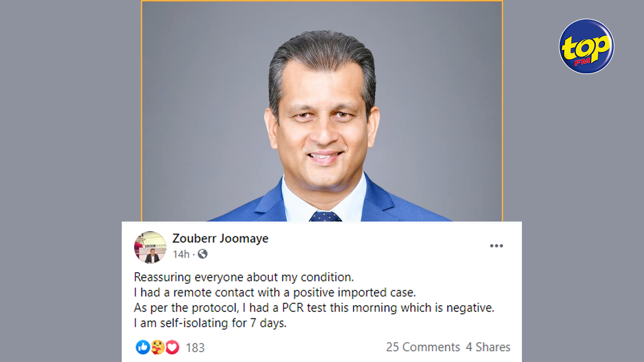The width and height of the screenshot is (644, 362).
Task: Open Zouberr Joomaye's profile picture
Action: (x=150, y=247)
